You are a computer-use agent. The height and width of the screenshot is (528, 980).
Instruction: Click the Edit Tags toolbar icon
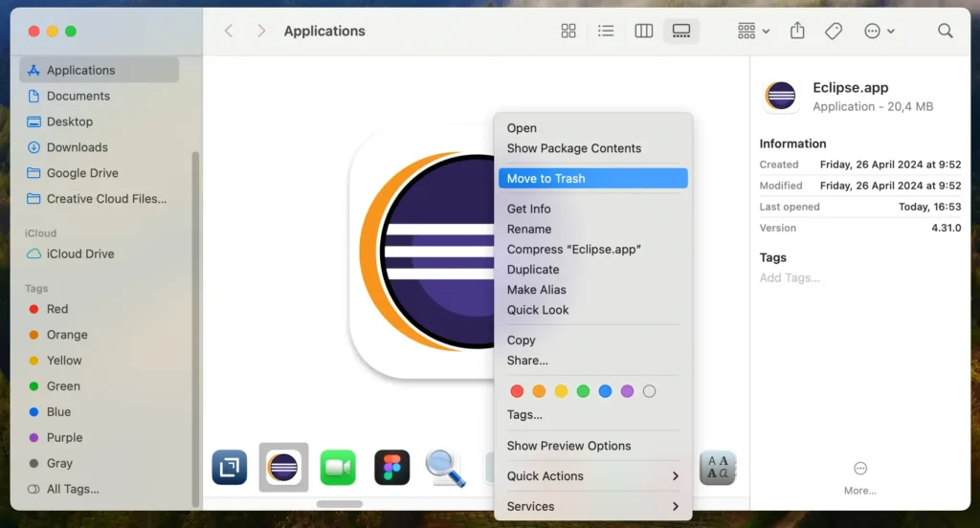pos(834,32)
